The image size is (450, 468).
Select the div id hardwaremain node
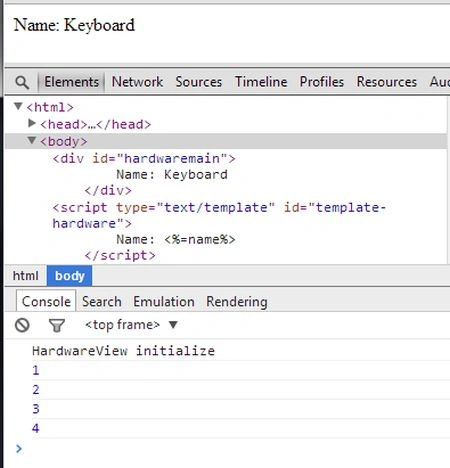click(144, 158)
